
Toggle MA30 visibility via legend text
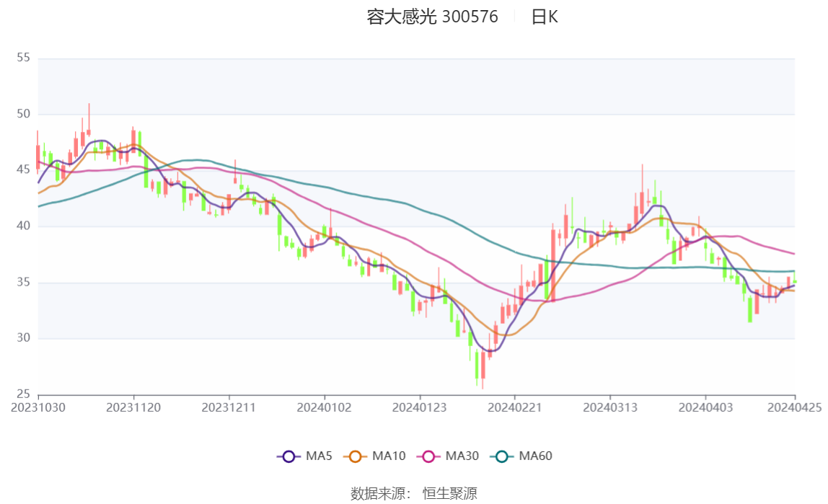462,456
